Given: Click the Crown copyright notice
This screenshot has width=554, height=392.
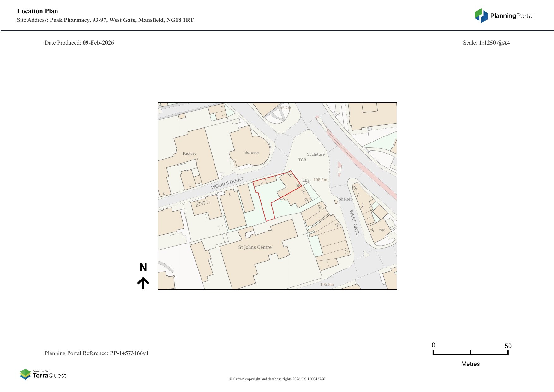Looking at the screenshot, I should click(277, 379).
